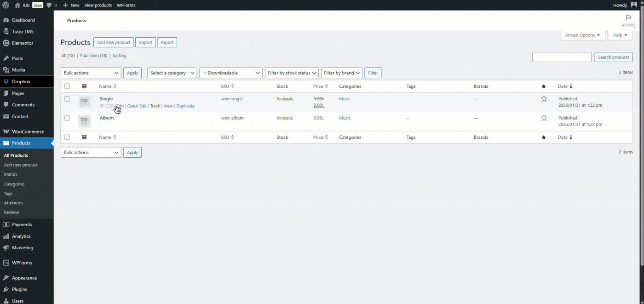This screenshot has height=304, width=644.
Task: Open Marketing via its megaphone icon
Action: (7, 247)
